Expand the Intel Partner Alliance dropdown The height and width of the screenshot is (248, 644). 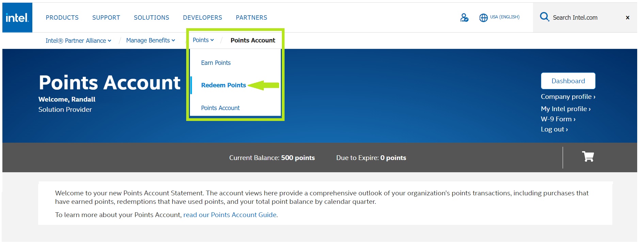pyautogui.click(x=78, y=41)
